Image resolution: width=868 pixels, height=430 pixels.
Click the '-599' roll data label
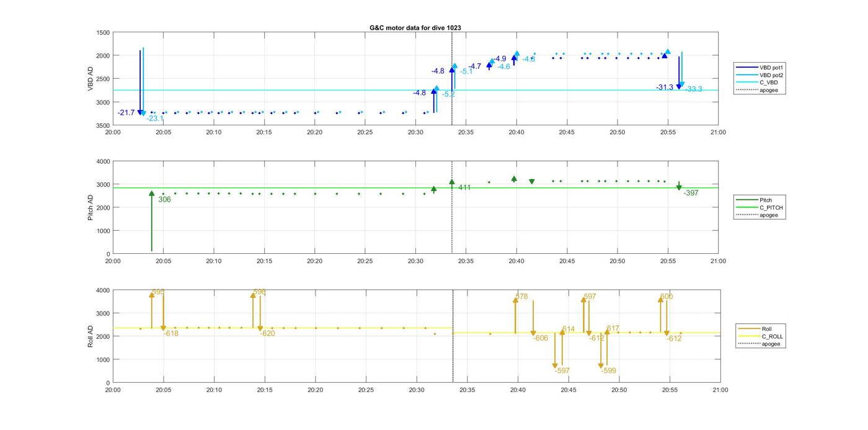pos(609,371)
